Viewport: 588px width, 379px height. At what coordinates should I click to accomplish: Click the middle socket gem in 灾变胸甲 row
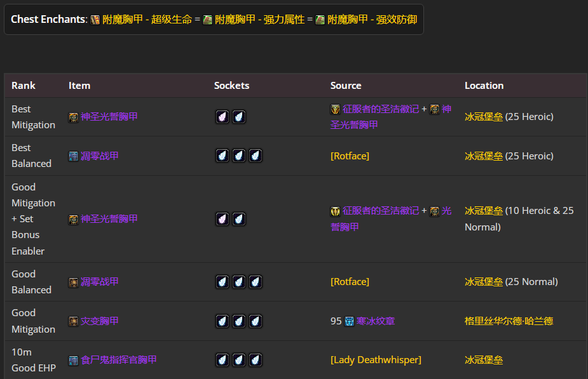[239, 321]
